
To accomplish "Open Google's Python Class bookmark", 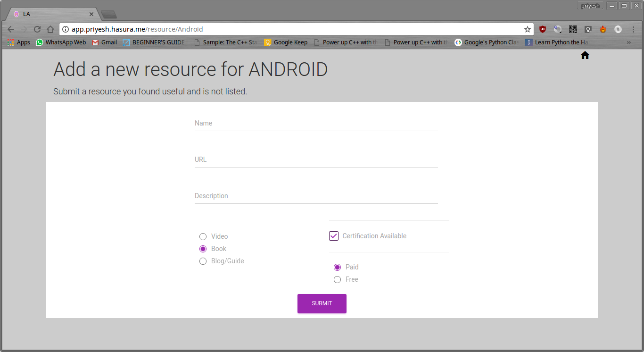I will pyautogui.click(x=487, y=42).
